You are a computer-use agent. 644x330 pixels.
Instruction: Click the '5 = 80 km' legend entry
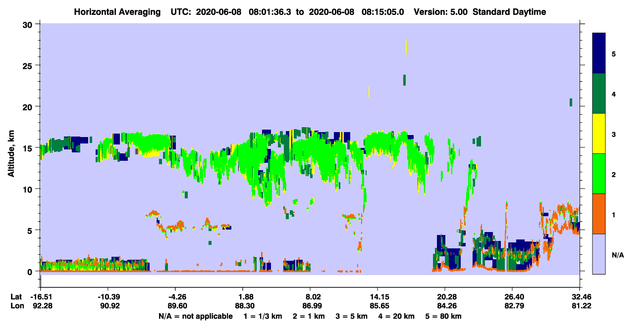444,316
